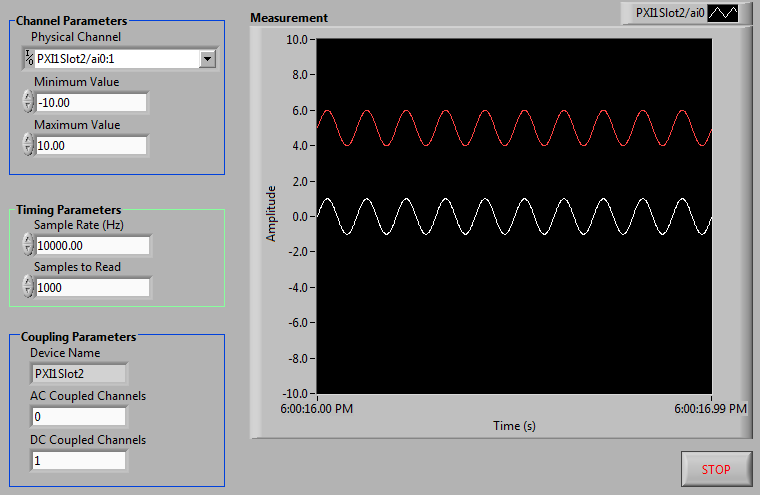
Task: Open the Physical Channel dropdown arrow
Action: (207, 59)
